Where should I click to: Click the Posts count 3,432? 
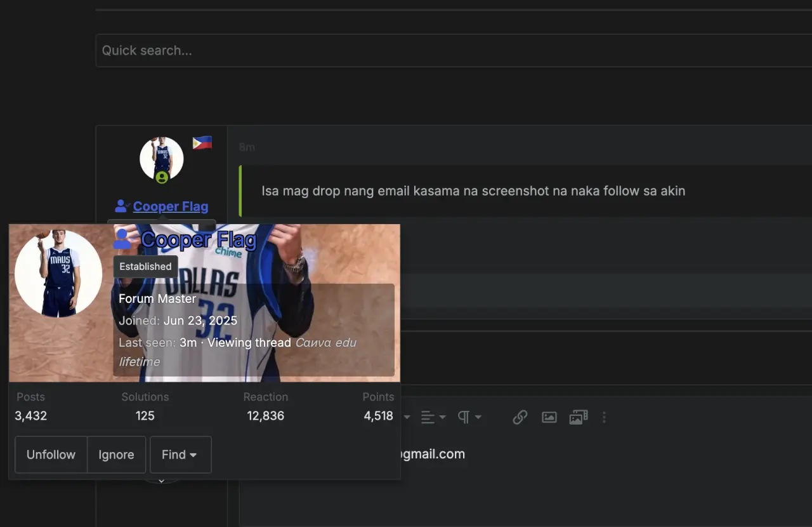pos(31,416)
